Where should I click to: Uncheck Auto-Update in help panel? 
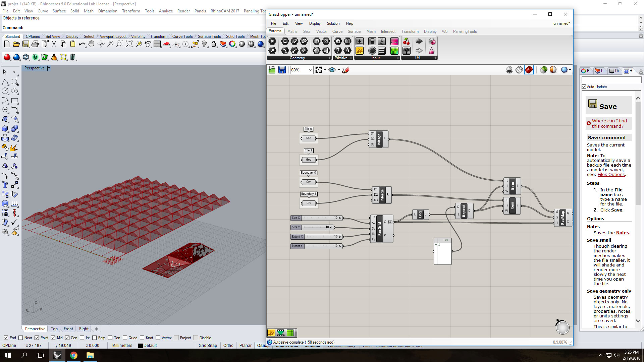584,87
